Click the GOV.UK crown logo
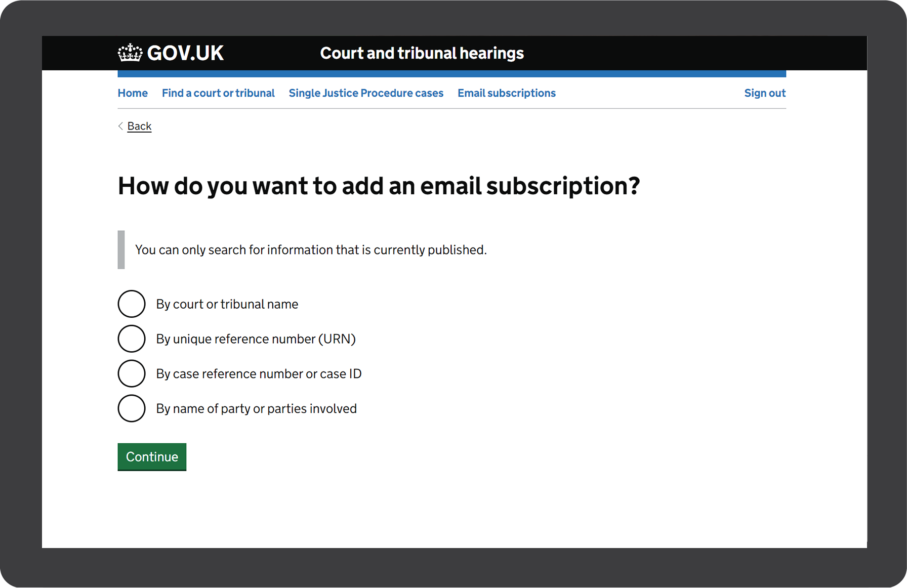 point(130,53)
